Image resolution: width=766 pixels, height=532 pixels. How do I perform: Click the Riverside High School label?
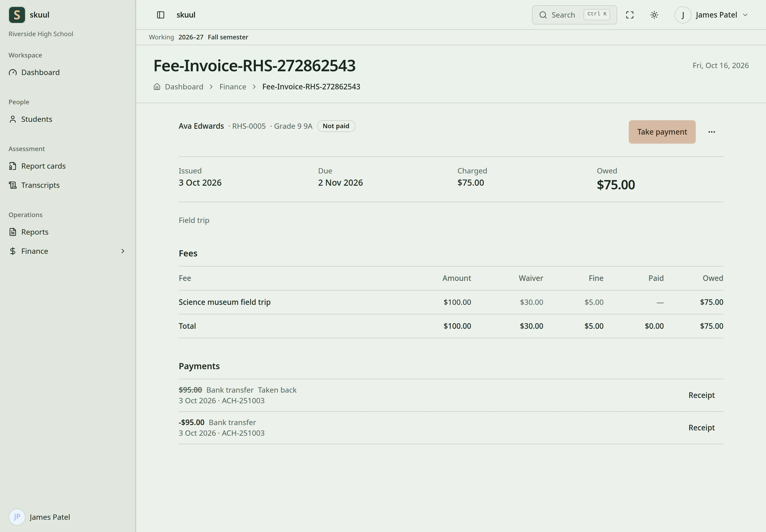41,34
